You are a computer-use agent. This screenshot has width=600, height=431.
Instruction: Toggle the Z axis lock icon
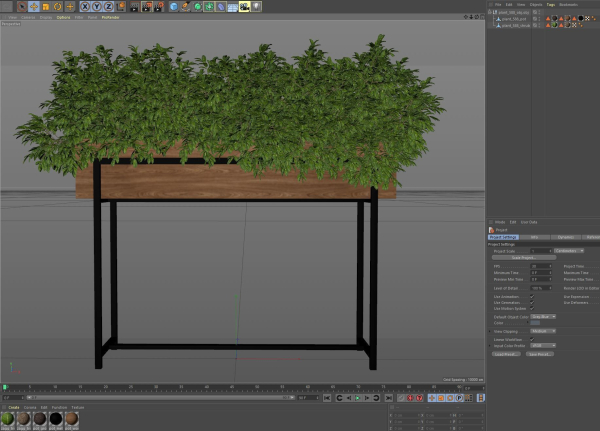point(109,7)
